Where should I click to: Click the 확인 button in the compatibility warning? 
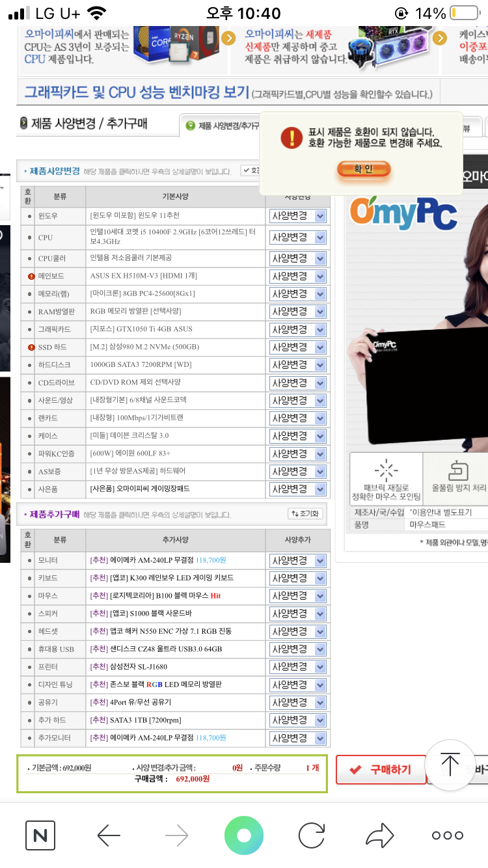(364, 169)
